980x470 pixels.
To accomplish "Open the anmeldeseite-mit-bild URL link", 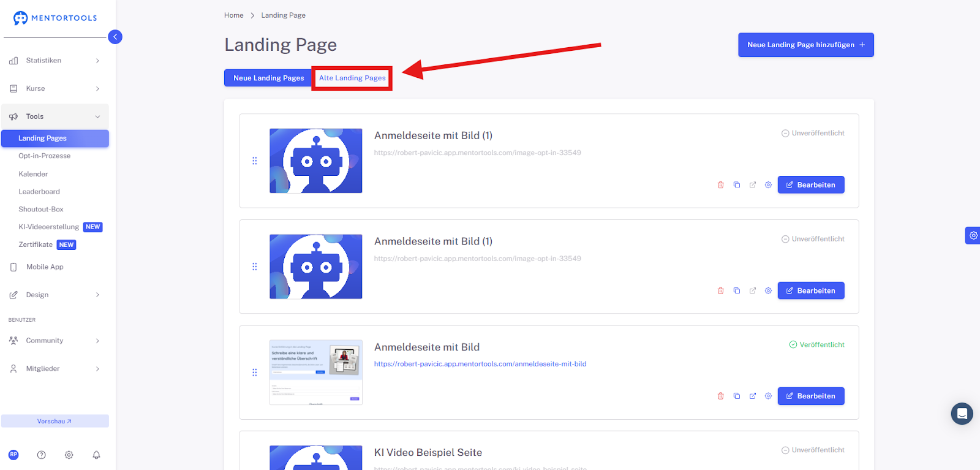I will click(x=480, y=364).
